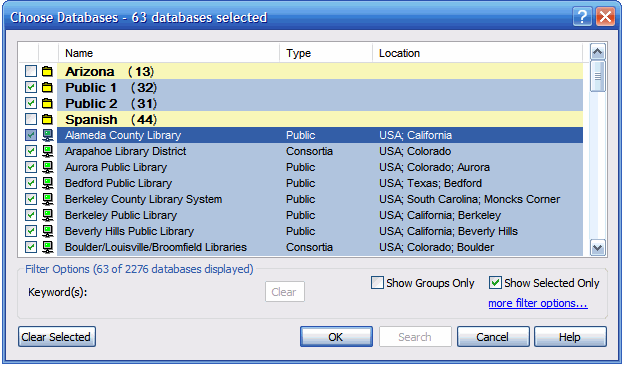Disable the Show Selected Only option
The height and width of the screenshot is (366, 624).
[495, 283]
